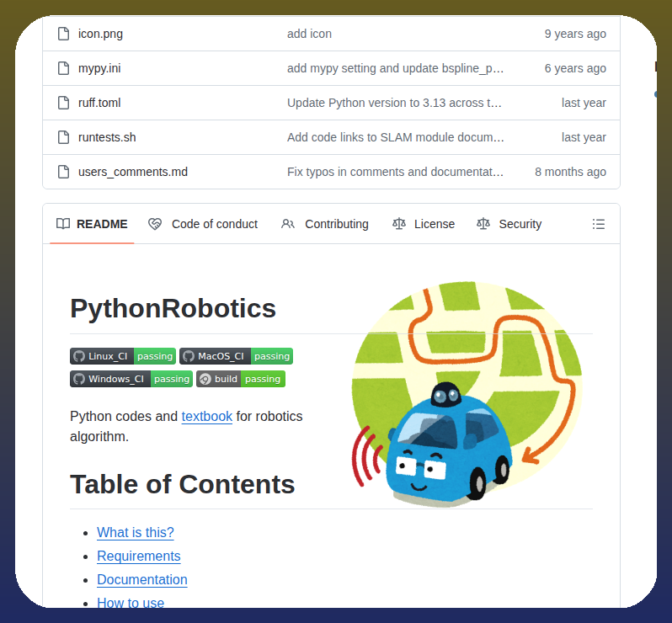Click the Windows_CI passing badge
This screenshot has width=672, height=623.
click(x=131, y=379)
